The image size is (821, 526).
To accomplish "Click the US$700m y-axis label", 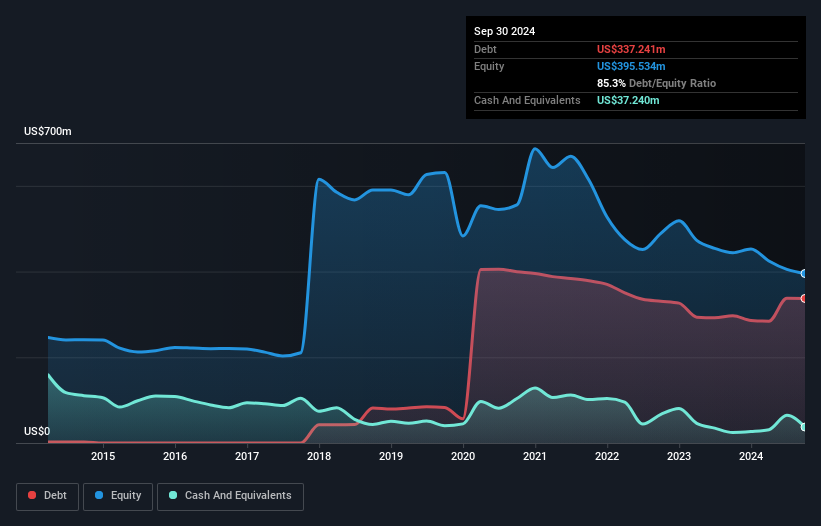I will pos(48,131).
